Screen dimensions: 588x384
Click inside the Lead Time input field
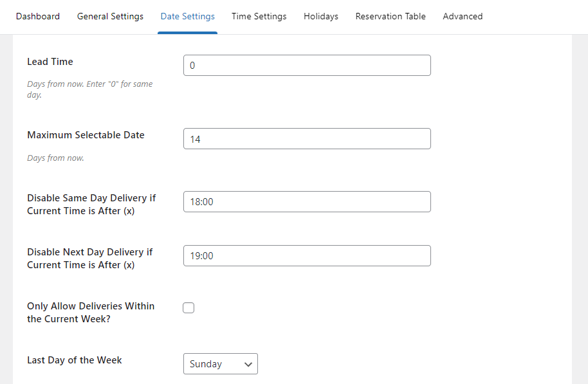pos(307,65)
